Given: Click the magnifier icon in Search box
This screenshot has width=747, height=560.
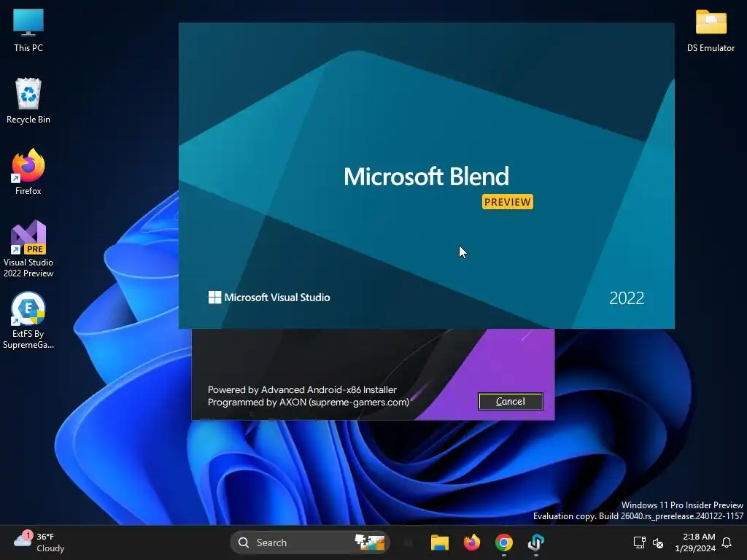Looking at the screenshot, I should (244, 542).
